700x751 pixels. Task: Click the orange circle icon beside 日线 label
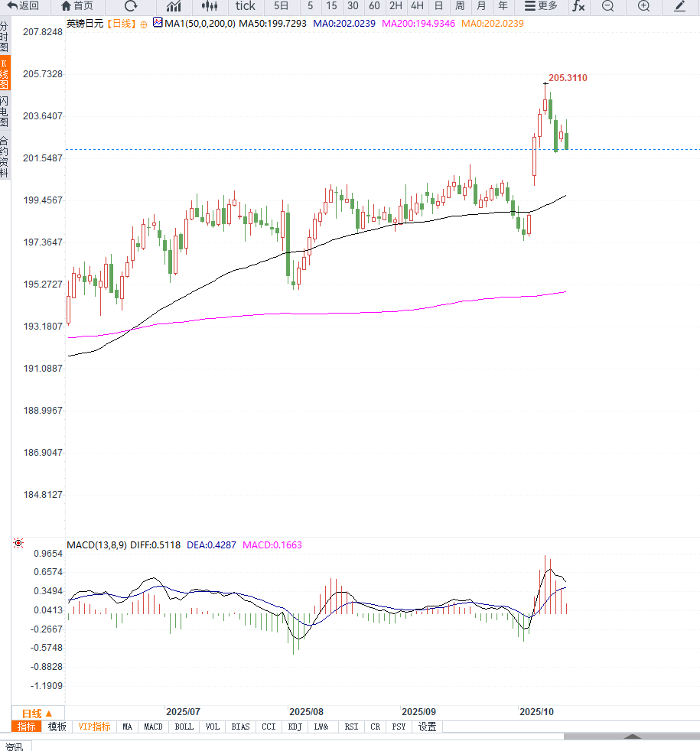[x=144, y=24]
